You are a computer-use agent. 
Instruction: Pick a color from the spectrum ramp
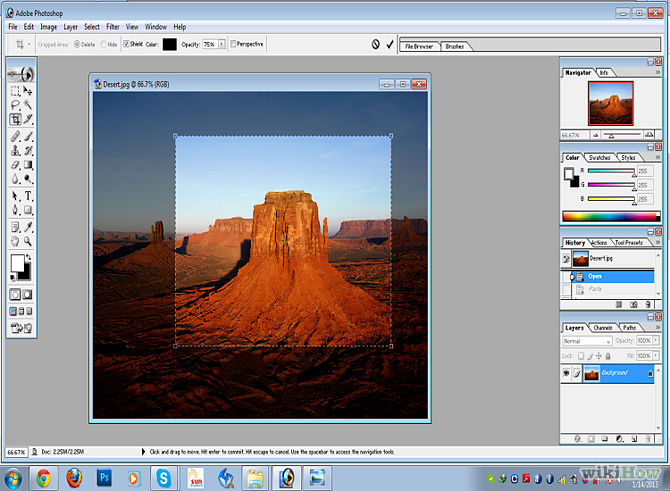pyautogui.click(x=611, y=217)
